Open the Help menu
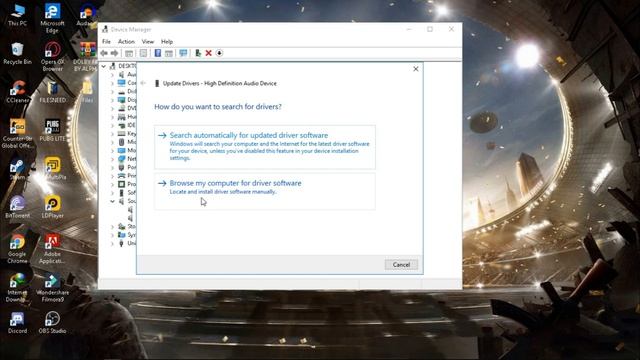Viewport: 640px width, 360px height. (167, 42)
